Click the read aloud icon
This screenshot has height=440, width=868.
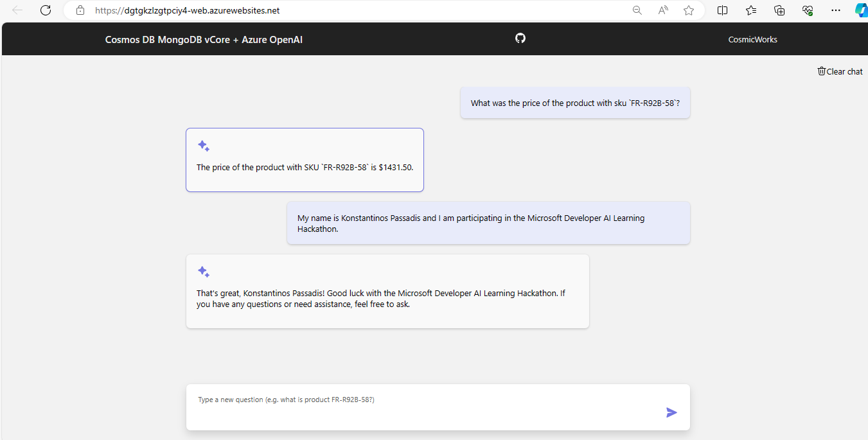[663, 10]
